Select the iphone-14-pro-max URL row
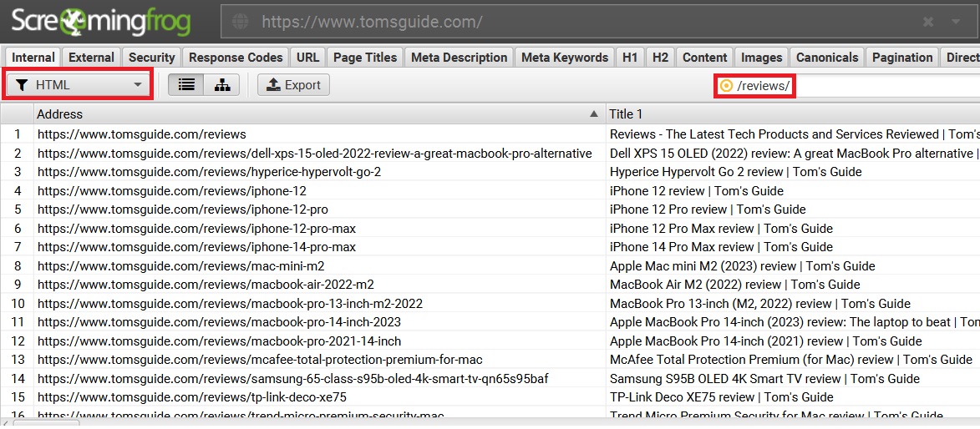 click(x=196, y=247)
